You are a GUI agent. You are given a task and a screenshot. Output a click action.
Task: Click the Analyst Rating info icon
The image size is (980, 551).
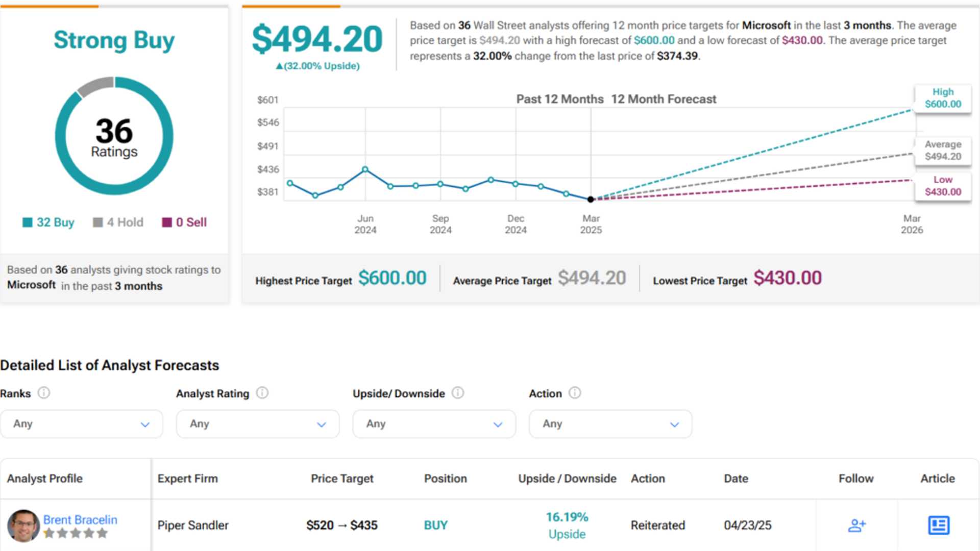coord(262,393)
